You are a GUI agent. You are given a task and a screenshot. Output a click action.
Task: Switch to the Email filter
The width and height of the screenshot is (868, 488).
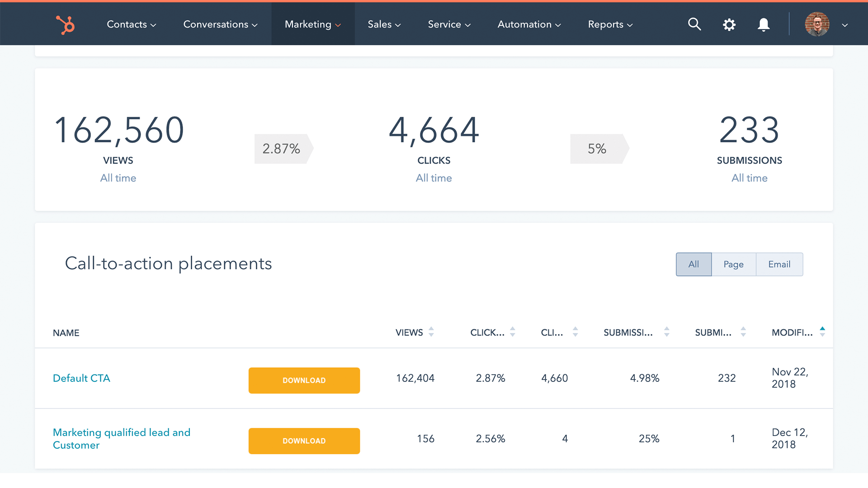tap(778, 264)
